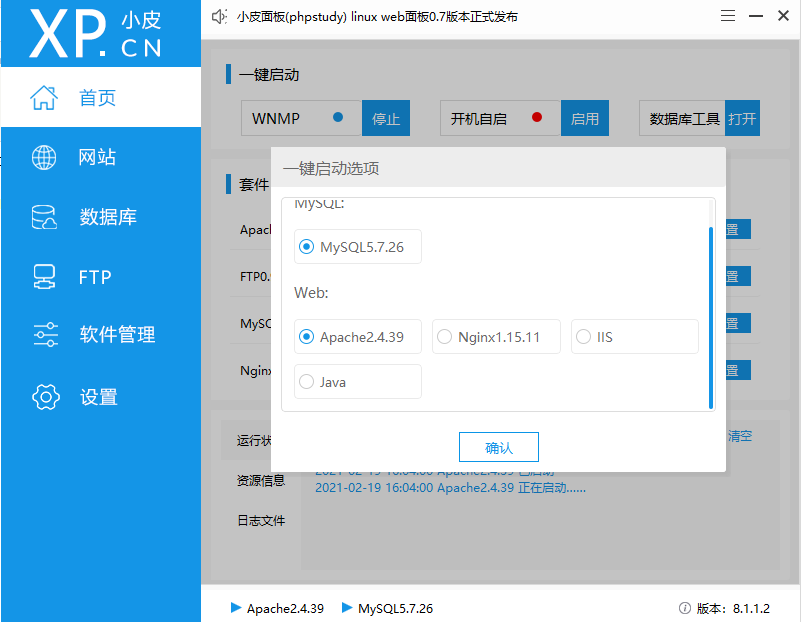This screenshot has height=622, width=801.
Task: Open the WNMP mode selector
Action: tap(300, 118)
